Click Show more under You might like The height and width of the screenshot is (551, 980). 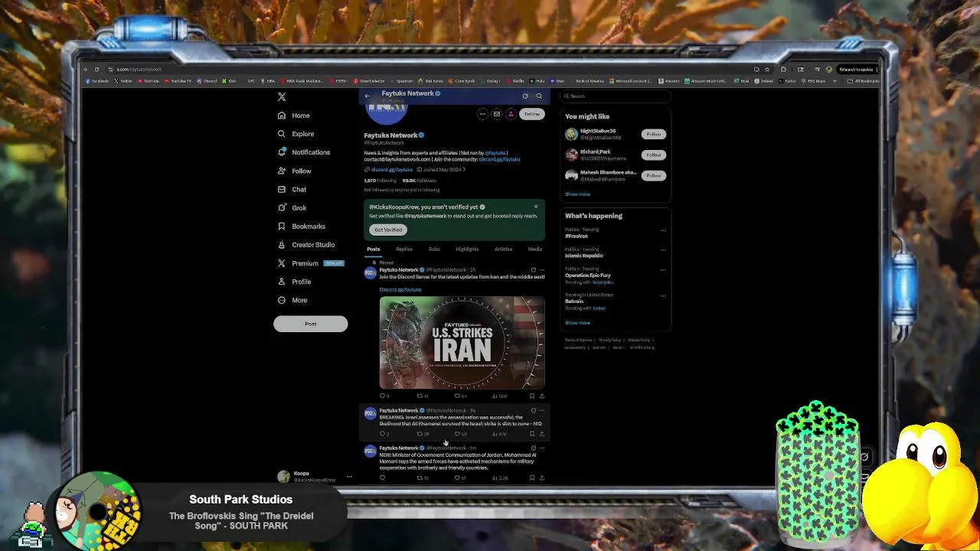(x=577, y=194)
